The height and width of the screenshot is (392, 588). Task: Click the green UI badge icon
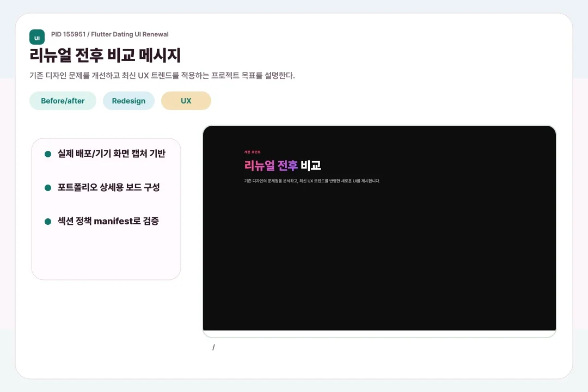pos(37,37)
